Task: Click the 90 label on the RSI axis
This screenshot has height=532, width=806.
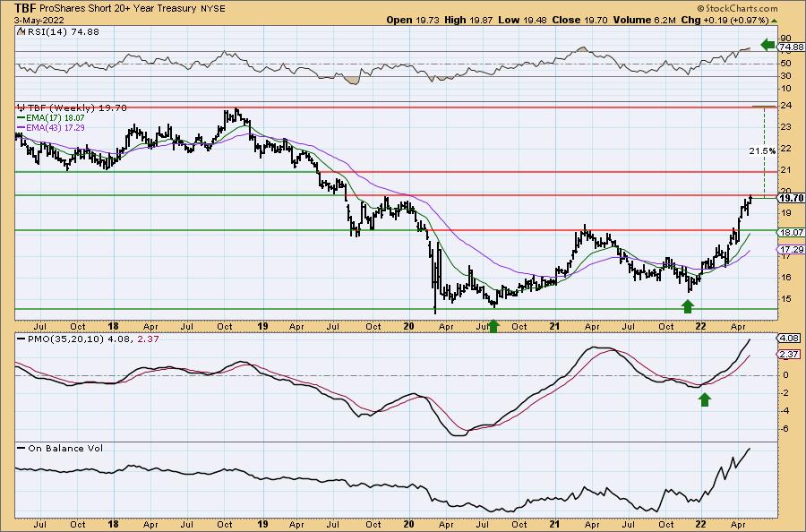Action: [x=785, y=38]
